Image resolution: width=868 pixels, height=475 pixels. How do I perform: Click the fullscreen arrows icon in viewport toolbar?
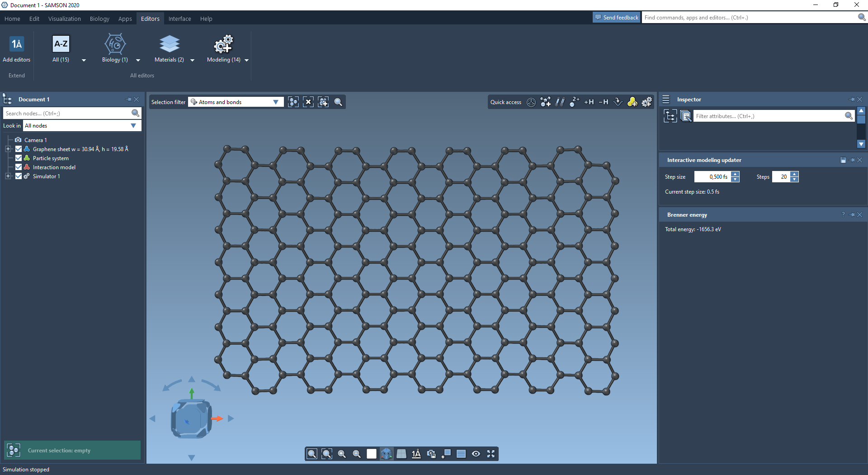pos(491,454)
